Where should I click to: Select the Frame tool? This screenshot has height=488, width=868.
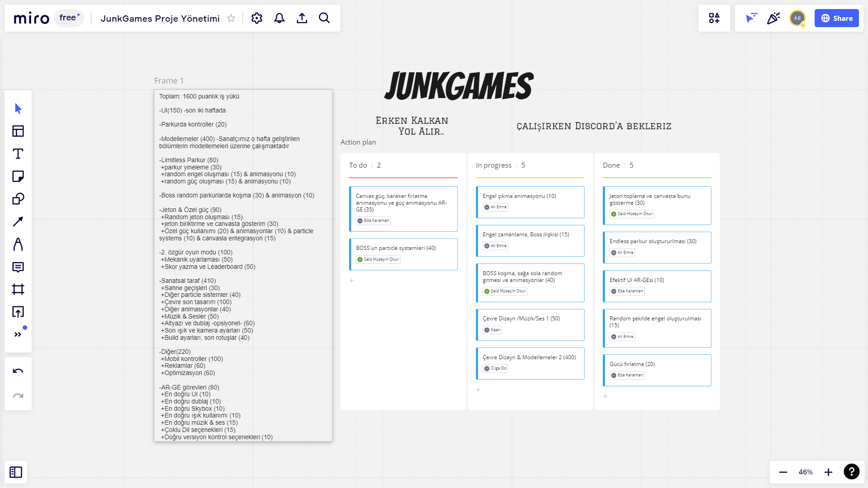click(x=18, y=290)
